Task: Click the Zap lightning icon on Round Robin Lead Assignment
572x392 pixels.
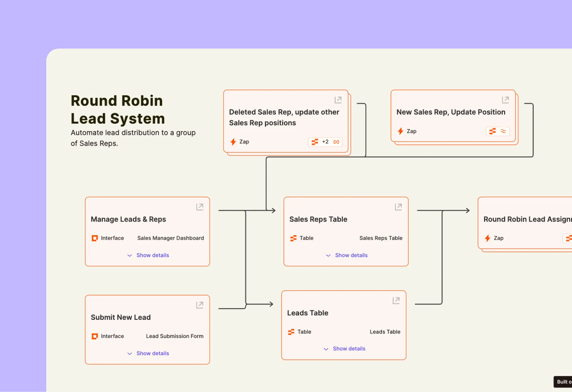Action: pyautogui.click(x=487, y=238)
